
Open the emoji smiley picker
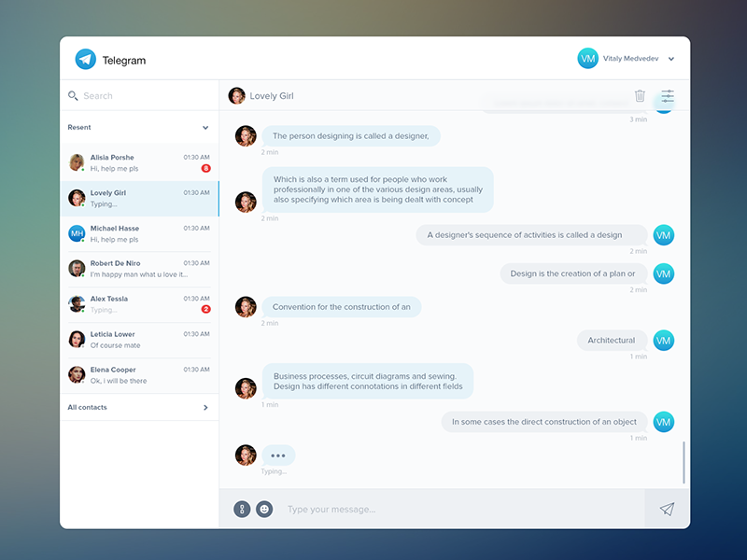(264, 510)
